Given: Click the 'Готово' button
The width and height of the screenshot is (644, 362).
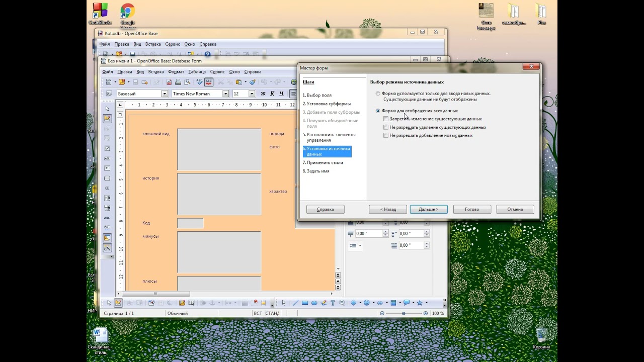Looking at the screenshot, I should point(472,209).
